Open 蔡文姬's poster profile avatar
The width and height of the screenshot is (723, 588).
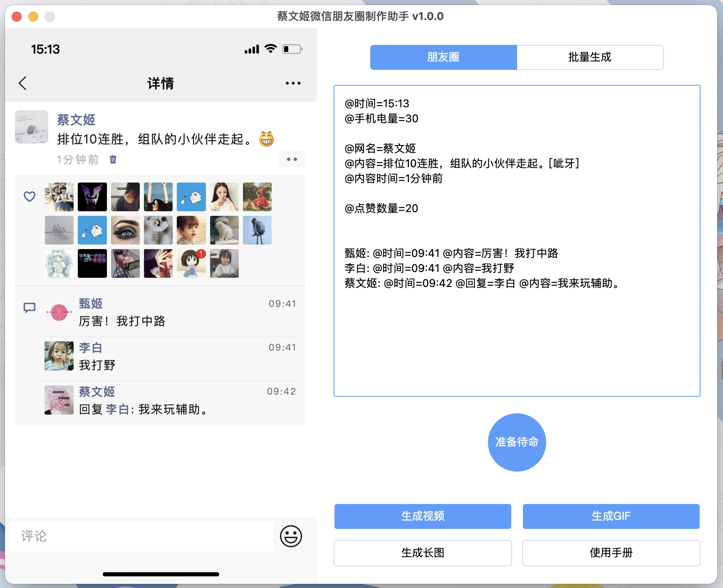click(32, 127)
